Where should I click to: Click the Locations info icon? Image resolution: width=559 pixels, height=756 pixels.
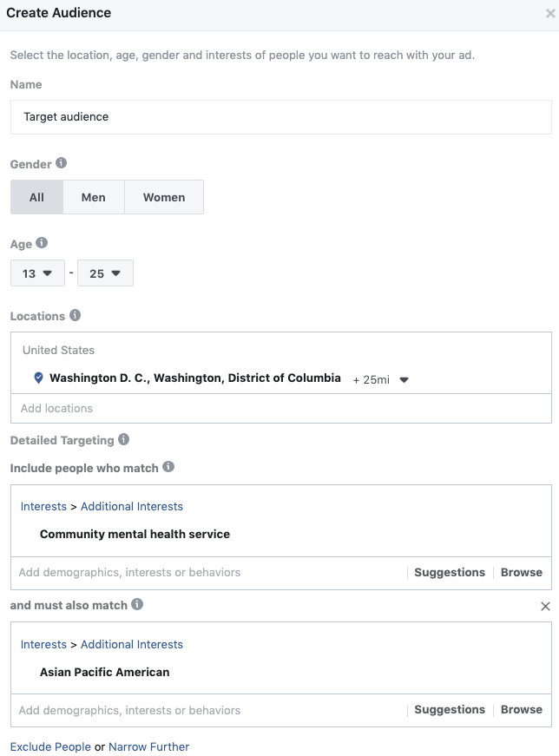(75, 315)
